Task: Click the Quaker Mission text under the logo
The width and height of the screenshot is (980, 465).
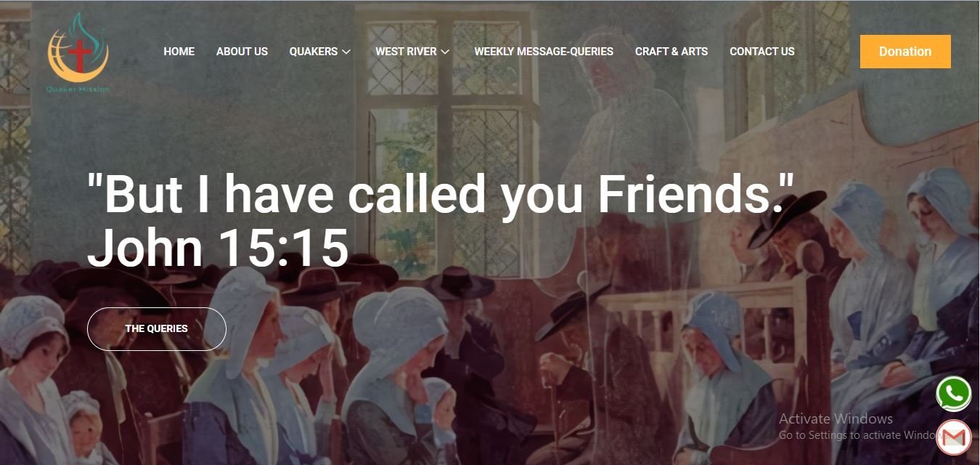Action: [78, 89]
